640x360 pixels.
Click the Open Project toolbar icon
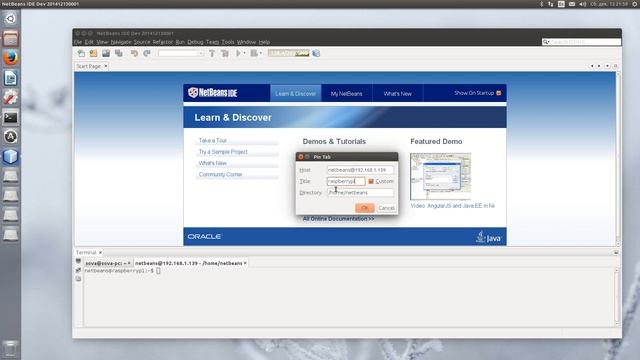(106, 53)
